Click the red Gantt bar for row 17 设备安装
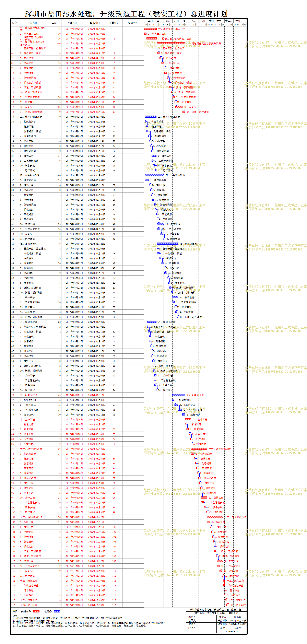 pos(179,107)
